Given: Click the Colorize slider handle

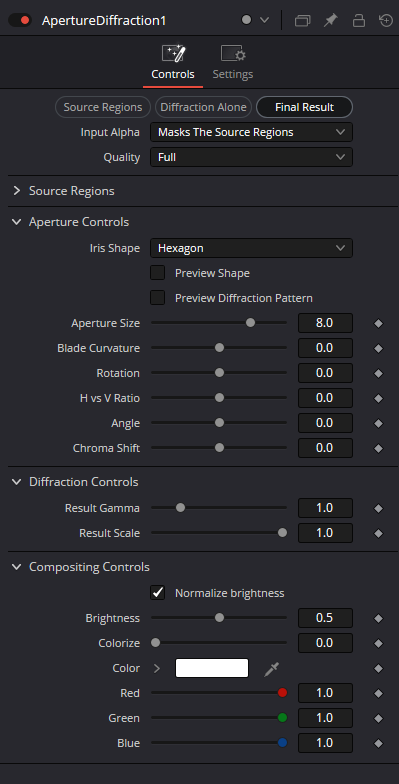Looking at the screenshot, I should click(156, 643).
